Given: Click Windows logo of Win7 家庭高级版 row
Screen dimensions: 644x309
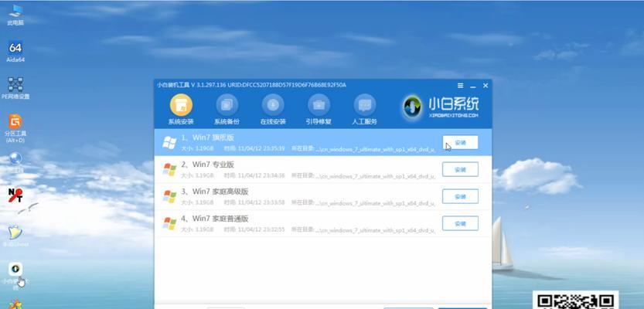Looking at the screenshot, I should click(x=169, y=196).
